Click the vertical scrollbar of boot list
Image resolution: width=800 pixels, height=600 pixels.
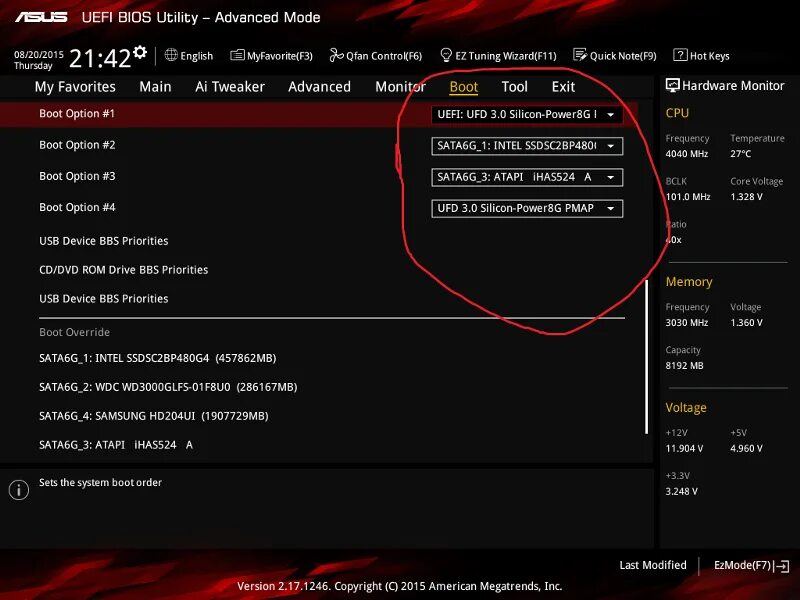tap(646, 357)
